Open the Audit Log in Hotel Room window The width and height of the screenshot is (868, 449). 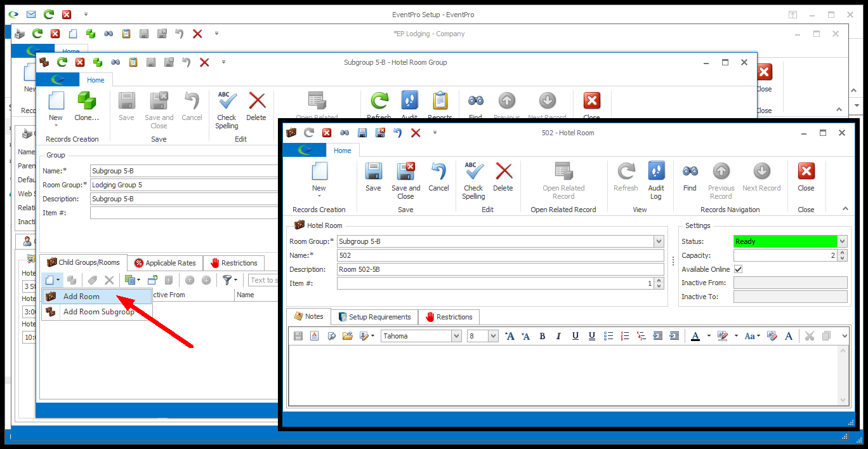click(656, 181)
